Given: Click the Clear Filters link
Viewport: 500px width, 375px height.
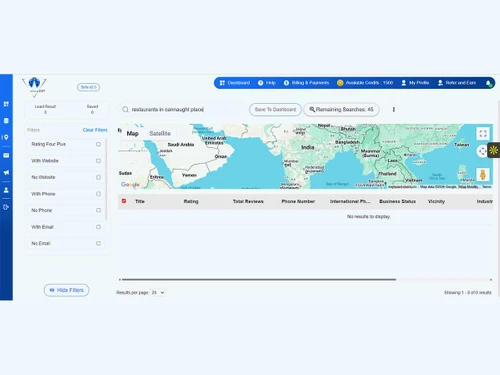Looking at the screenshot, I should point(95,130).
